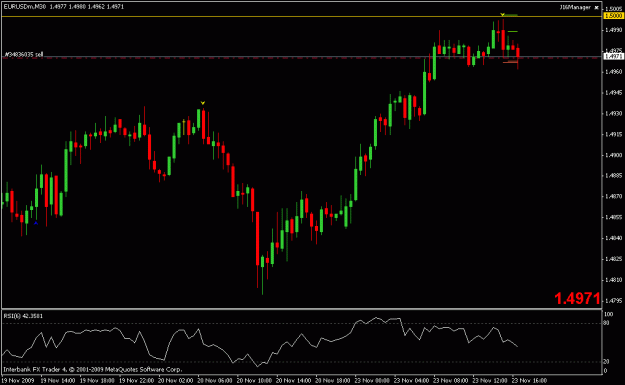The image size is (625, 385).
Task: Click the 23 Nov 08:00 time label
Action: coord(450,381)
